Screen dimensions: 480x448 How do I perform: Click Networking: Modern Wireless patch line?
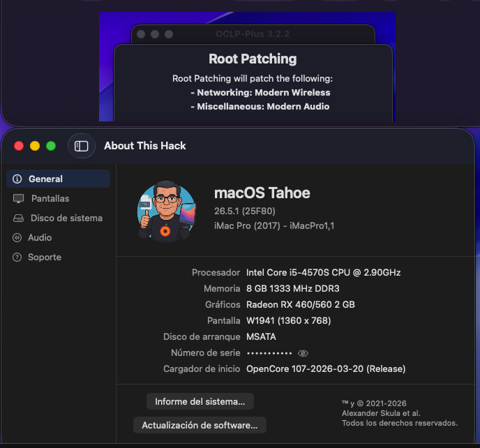pos(260,93)
